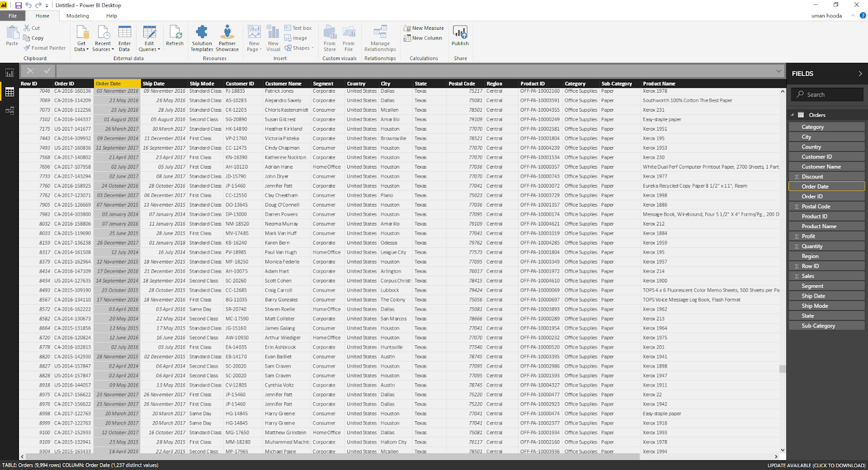Launch Edit Queries from the ribbon
868x470 pixels.
pos(149,38)
